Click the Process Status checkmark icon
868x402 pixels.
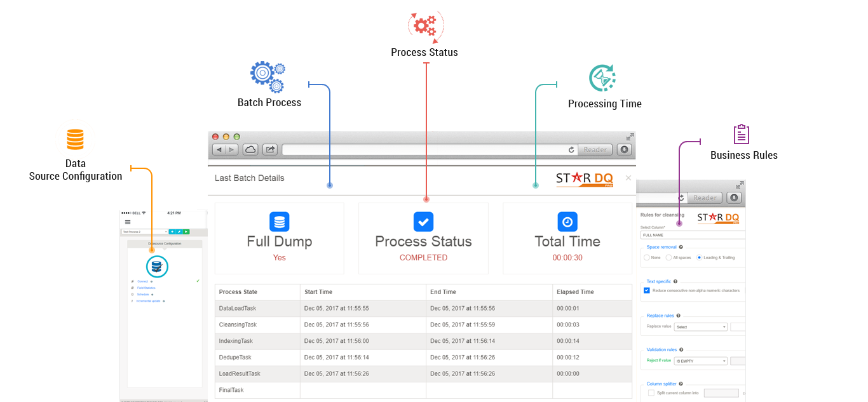(x=423, y=222)
